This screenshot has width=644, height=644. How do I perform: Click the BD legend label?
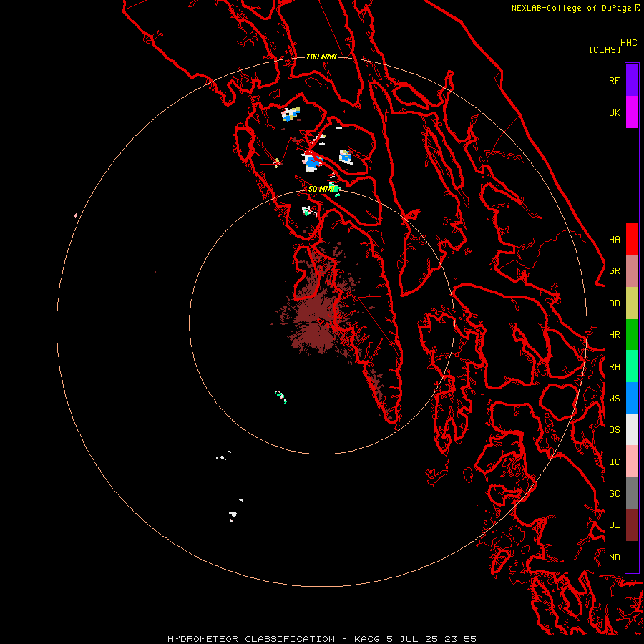(614, 303)
